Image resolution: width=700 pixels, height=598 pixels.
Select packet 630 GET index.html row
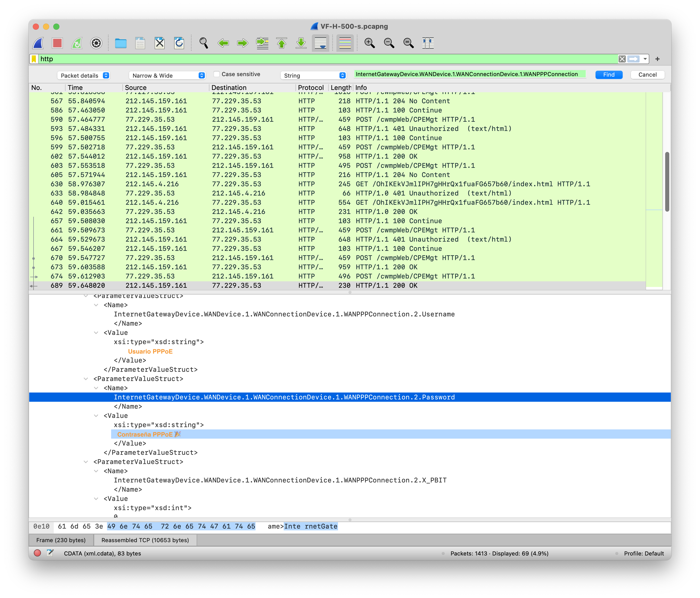[337, 184]
